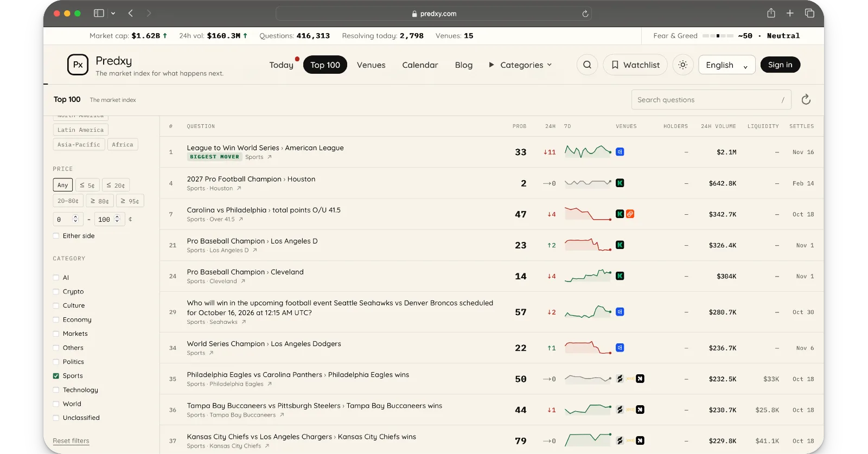Screen dimensions: 868x454
Task: Click the maximum price stepper
Action: [x=117, y=219]
